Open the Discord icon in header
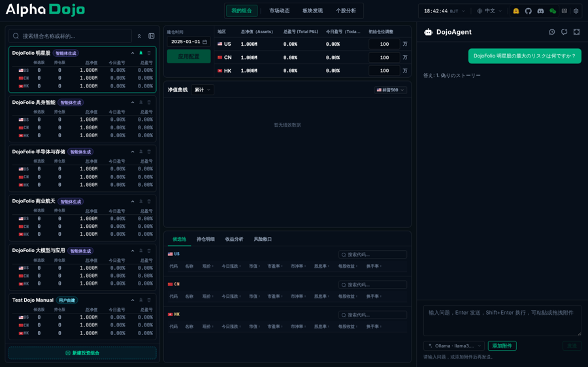588x367 pixels. [540, 11]
